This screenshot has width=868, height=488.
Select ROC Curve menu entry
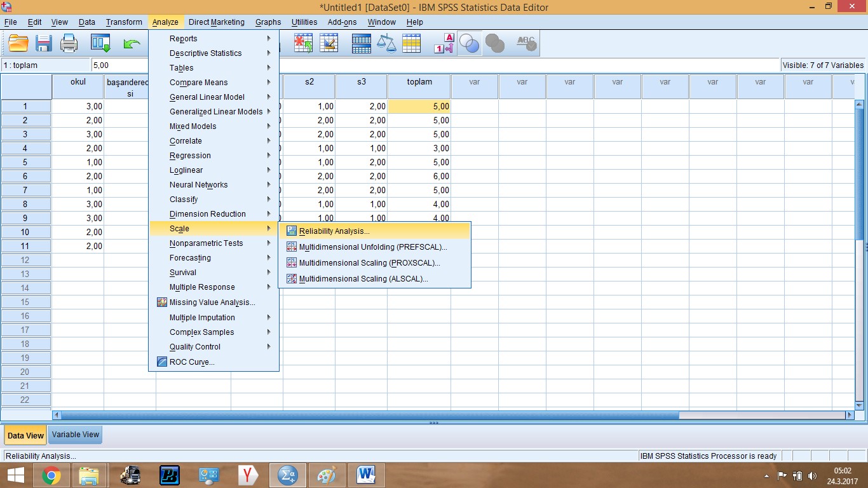pyautogui.click(x=214, y=362)
